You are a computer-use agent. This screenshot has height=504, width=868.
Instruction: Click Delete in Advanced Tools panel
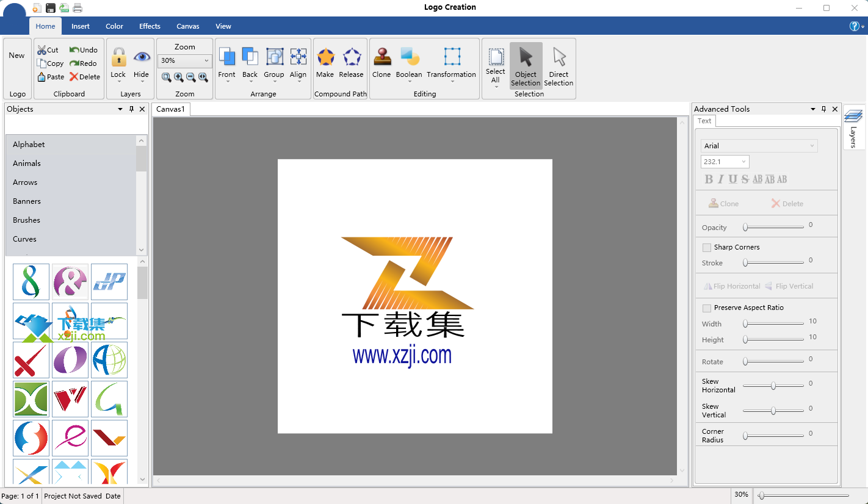click(x=787, y=204)
